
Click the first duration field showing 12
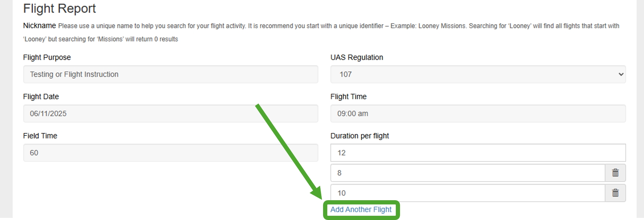[x=478, y=153]
